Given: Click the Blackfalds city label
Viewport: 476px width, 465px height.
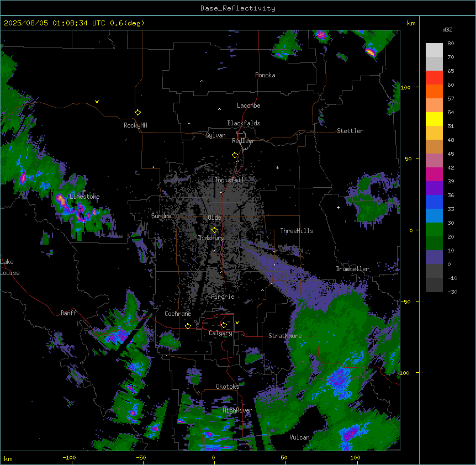Looking at the screenshot, I should pos(244,123).
